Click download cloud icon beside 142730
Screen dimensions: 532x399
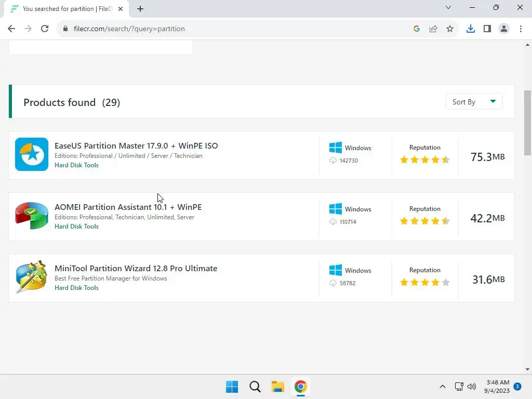point(333,161)
